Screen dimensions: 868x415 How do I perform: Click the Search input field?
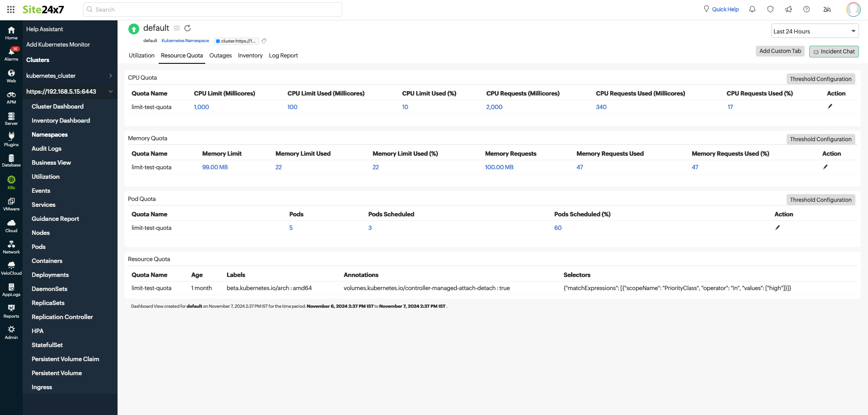[212, 10]
